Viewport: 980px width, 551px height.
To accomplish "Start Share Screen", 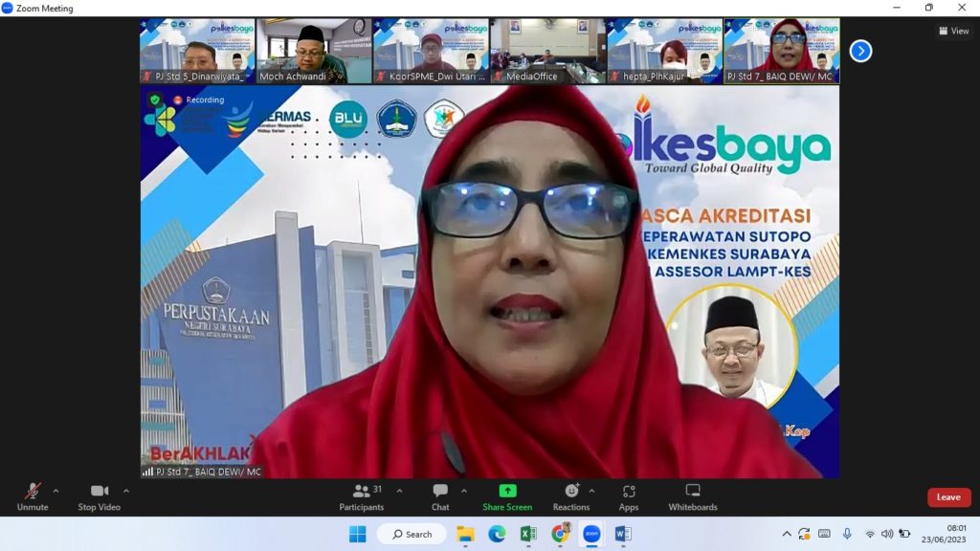I will [x=507, y=497].
